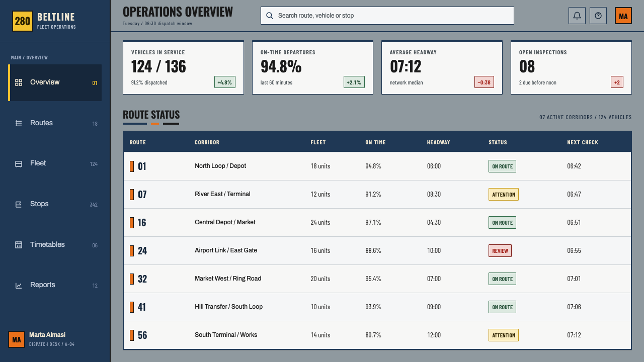Open the MA avatar in the top bar
644x362 pixels.
[623, 16]
